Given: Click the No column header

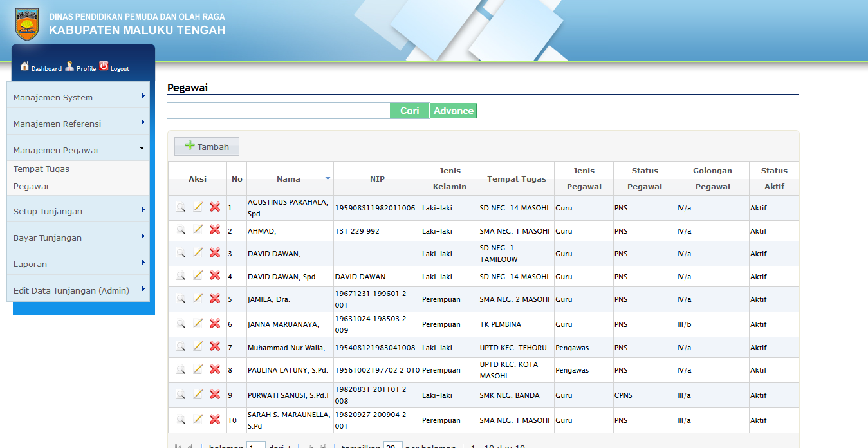Looking at the screenshot, I should coord(237,179).
